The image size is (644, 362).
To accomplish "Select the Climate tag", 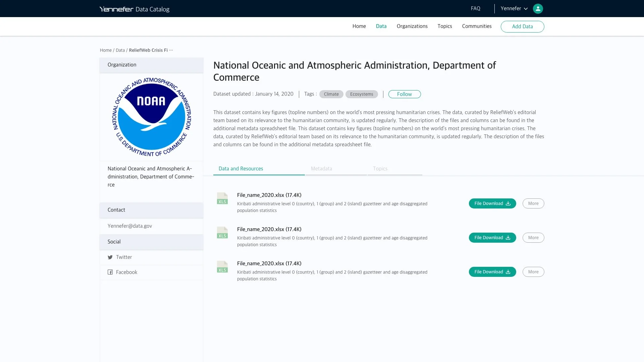I will pyautogui.click(x=331, y=94).
